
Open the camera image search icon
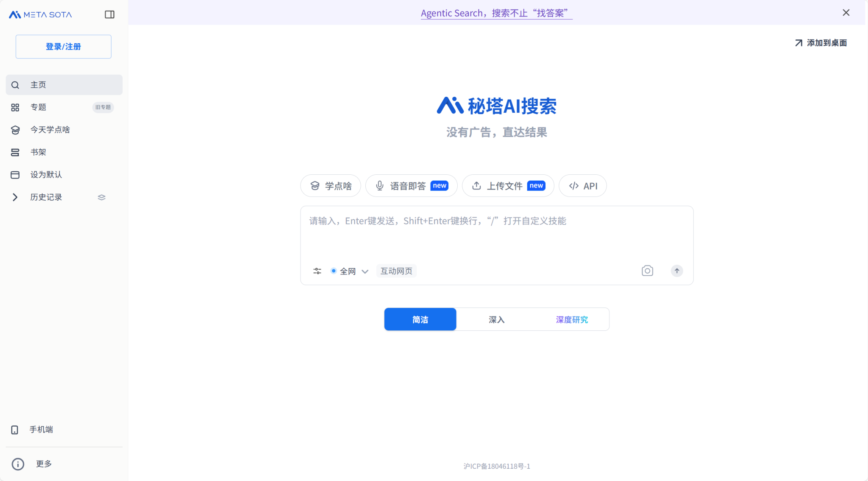pos(646,271)
